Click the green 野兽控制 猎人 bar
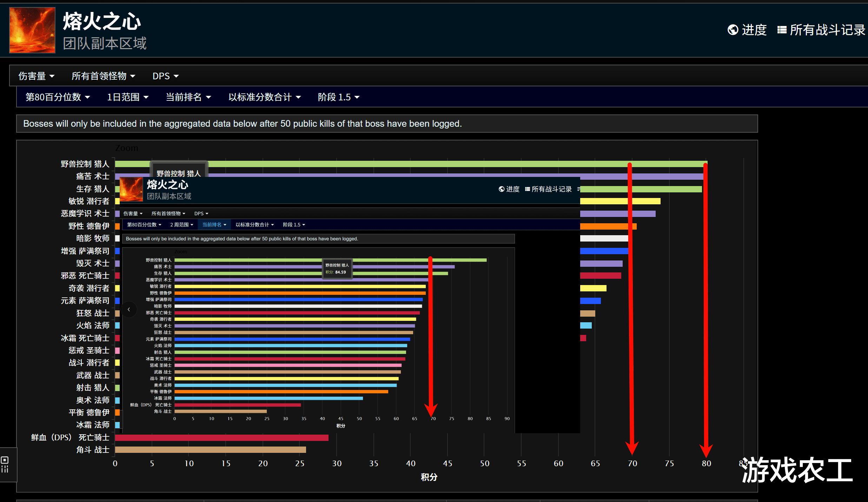 coord(421,164)
